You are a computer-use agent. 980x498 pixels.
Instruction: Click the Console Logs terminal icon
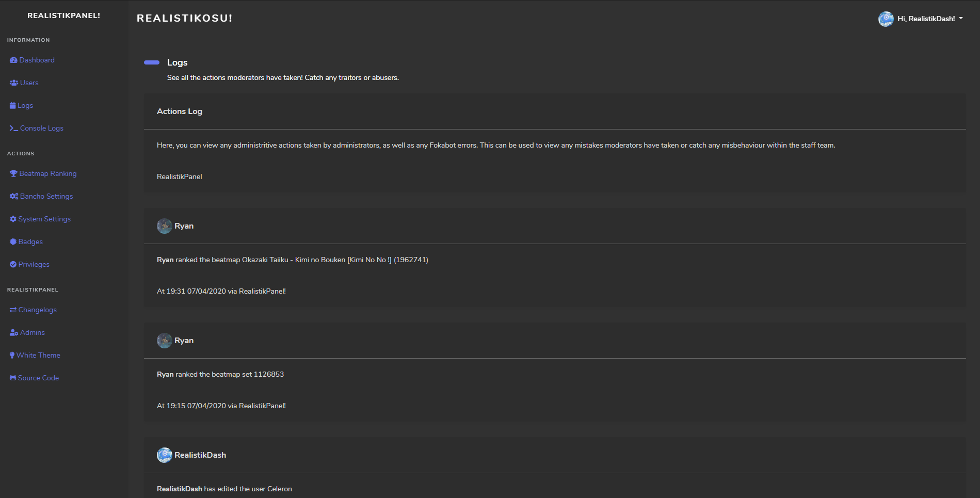pyautogui.click(x=14, y=128)
